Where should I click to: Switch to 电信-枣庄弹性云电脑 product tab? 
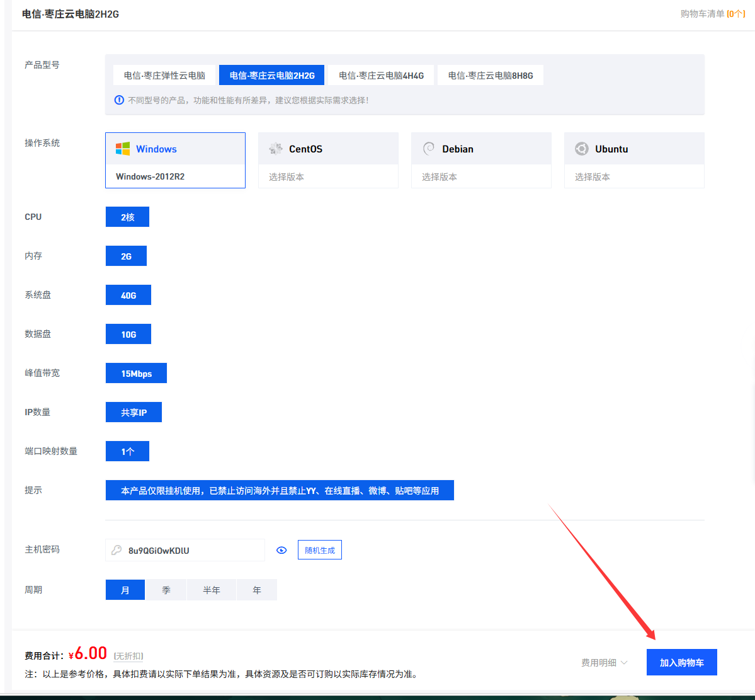pyautogui.click(x=164, y=75)
